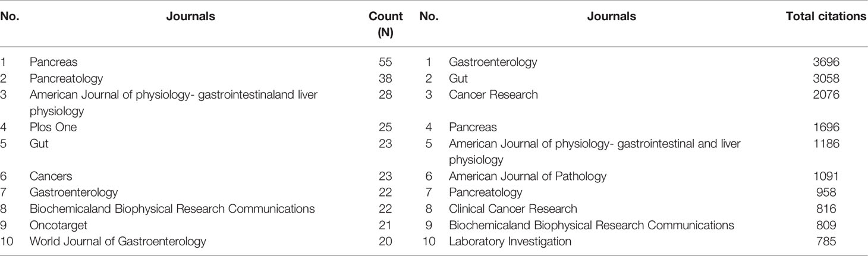
Task: Select the count value 55 for Pancreas
Action: tap(386, 62)
